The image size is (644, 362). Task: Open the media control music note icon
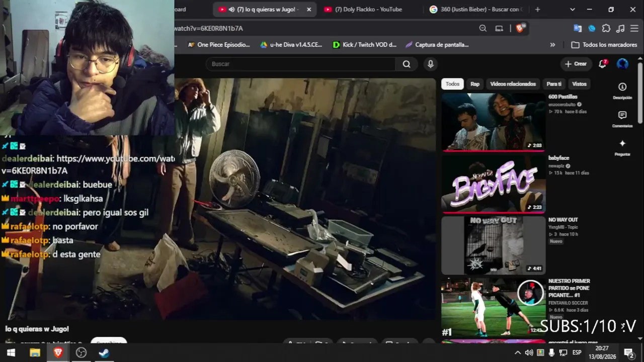[x=620, y=28]
